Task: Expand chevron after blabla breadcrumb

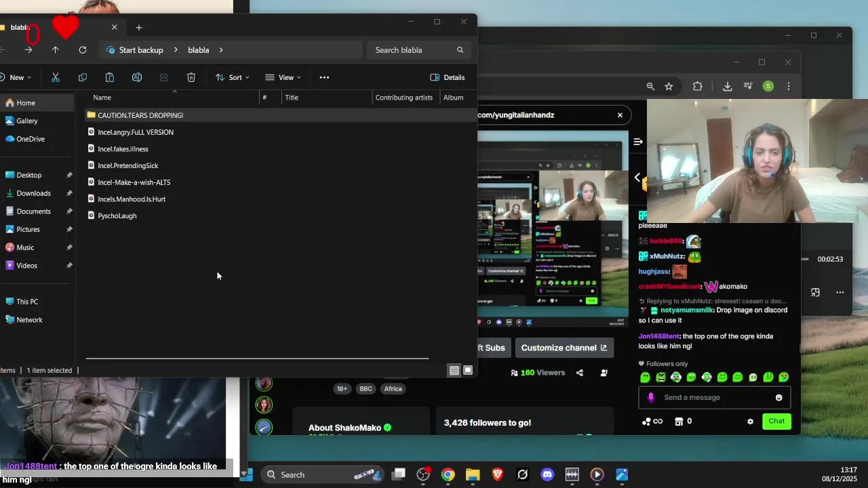Action: (x=221, y=49)
